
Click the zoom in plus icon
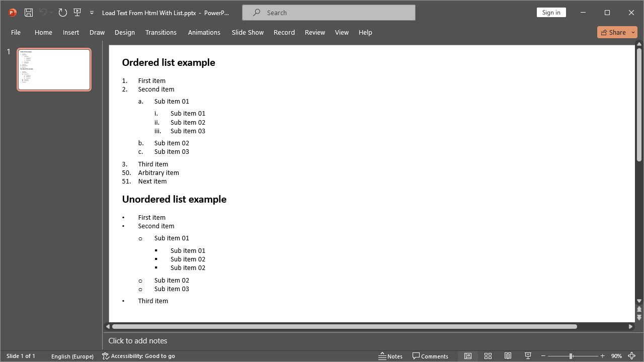click(602, 356)
